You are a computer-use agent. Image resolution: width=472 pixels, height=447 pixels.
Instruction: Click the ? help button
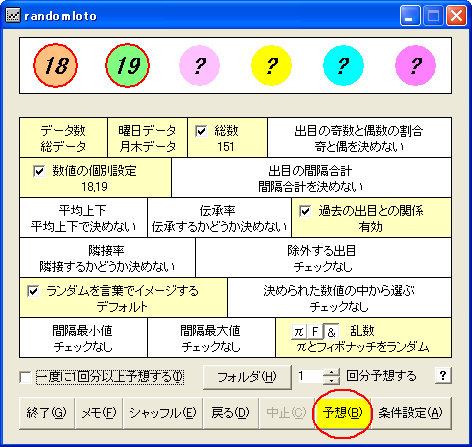(443, 376)
